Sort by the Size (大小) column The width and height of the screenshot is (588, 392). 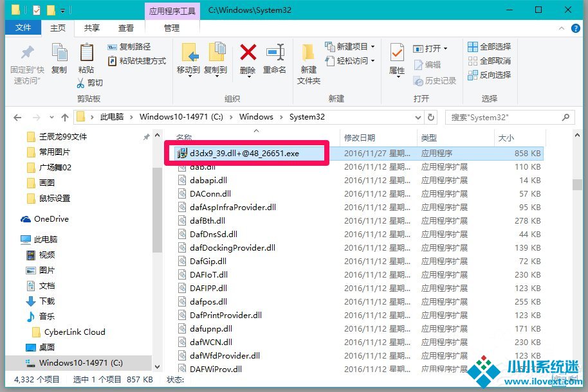519,138
